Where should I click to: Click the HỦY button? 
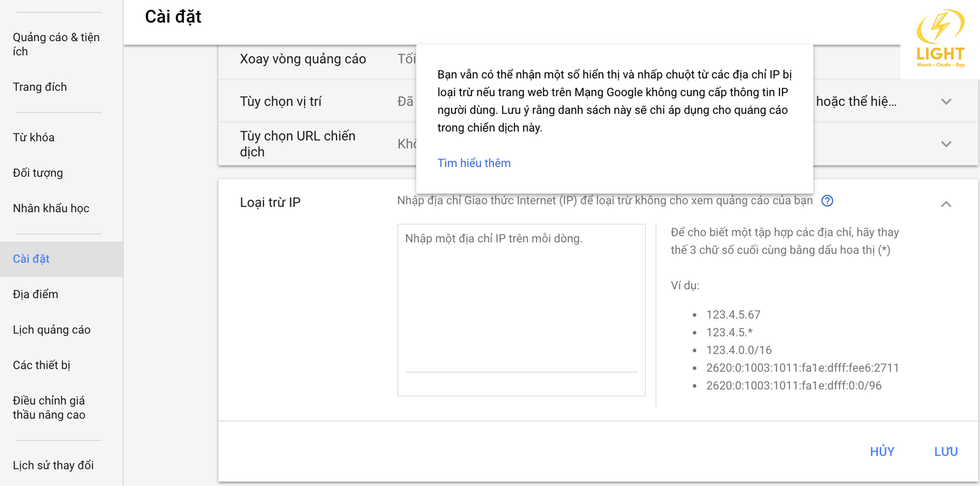(x=882, y=451)
